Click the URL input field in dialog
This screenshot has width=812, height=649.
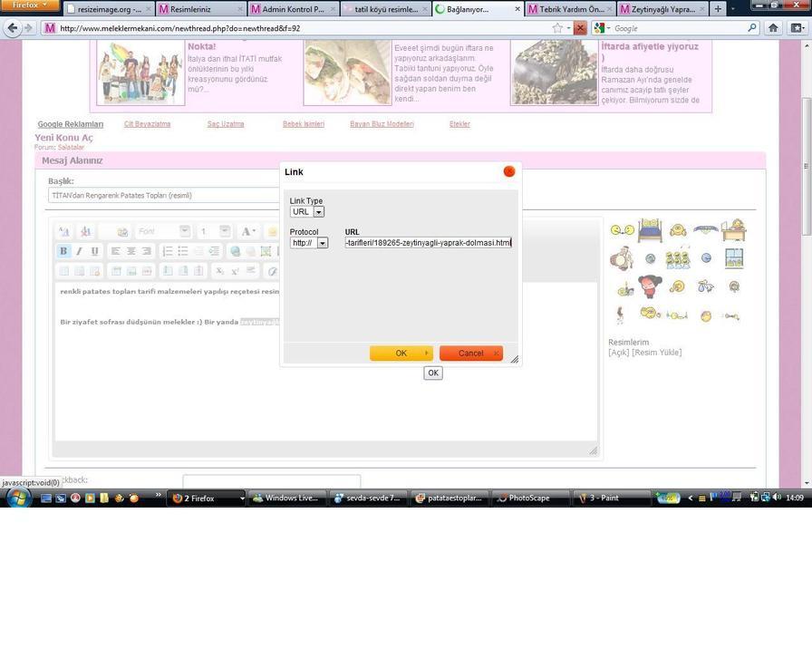(x=428, y=243)
